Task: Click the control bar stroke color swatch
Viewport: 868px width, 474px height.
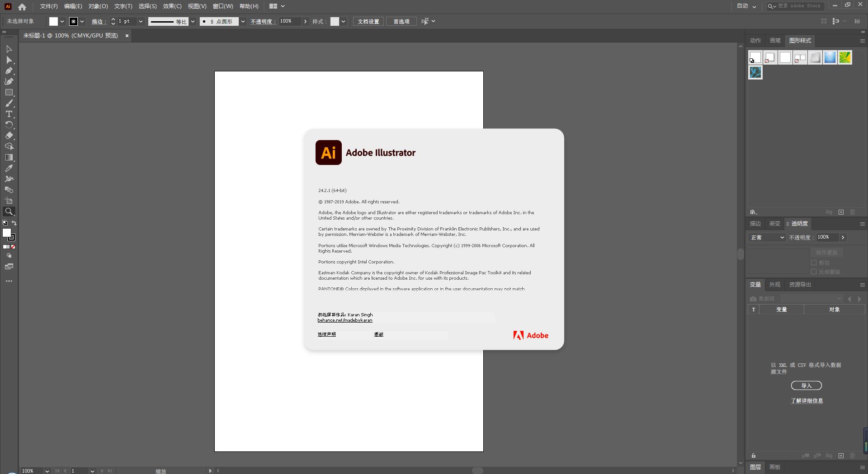Action: point(73,21)
